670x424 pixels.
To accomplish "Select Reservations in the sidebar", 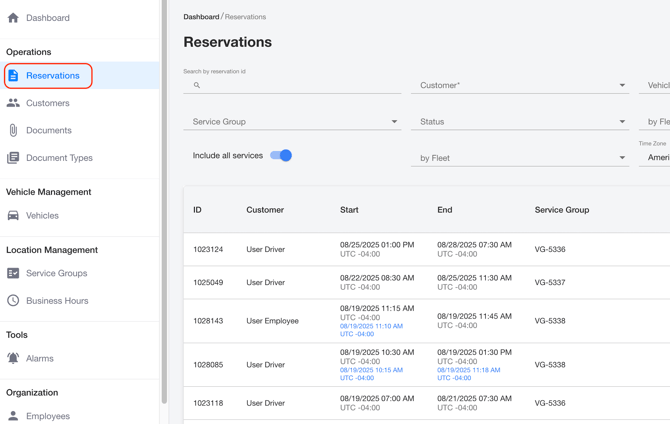I will coord(53,76).
